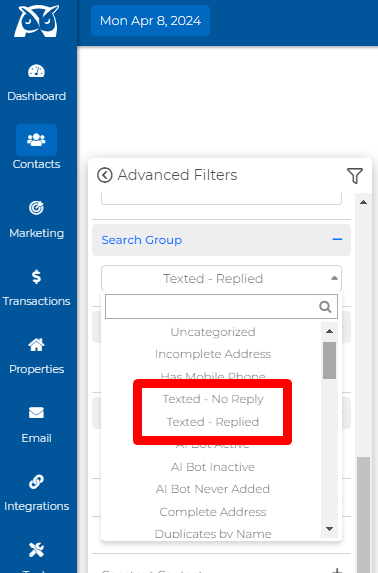Select Complete Address option

pyautogui.click(x=213, y=512)
